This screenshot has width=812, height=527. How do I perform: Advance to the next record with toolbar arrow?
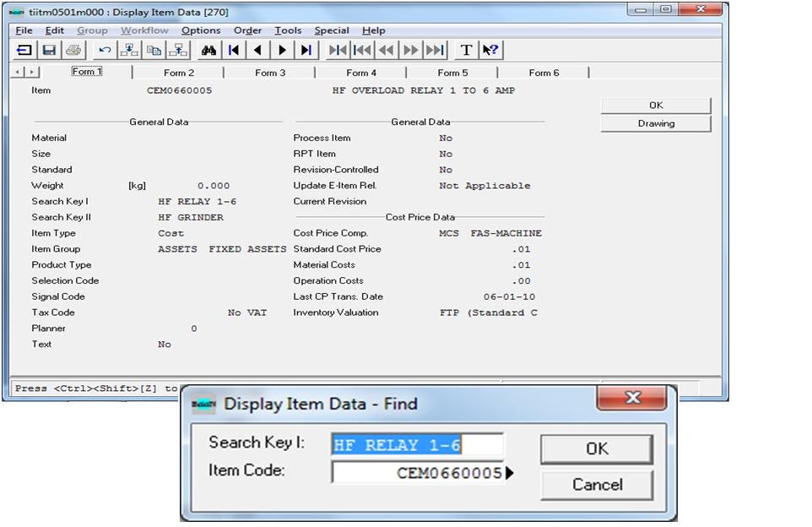click(x=281, y=50)
